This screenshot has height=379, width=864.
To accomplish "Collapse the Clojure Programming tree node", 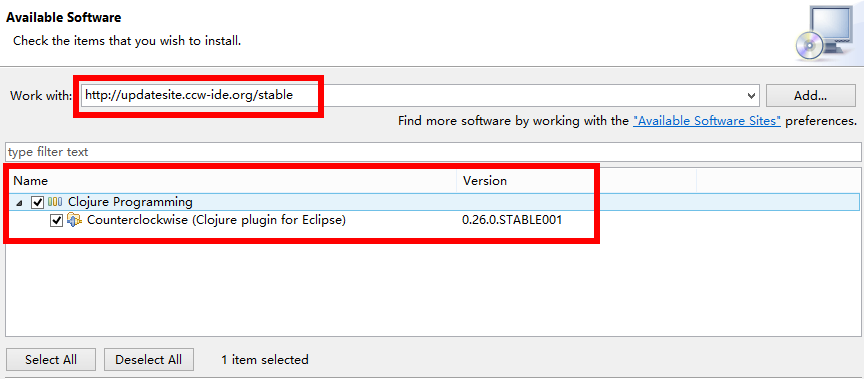I will point(19,203).
